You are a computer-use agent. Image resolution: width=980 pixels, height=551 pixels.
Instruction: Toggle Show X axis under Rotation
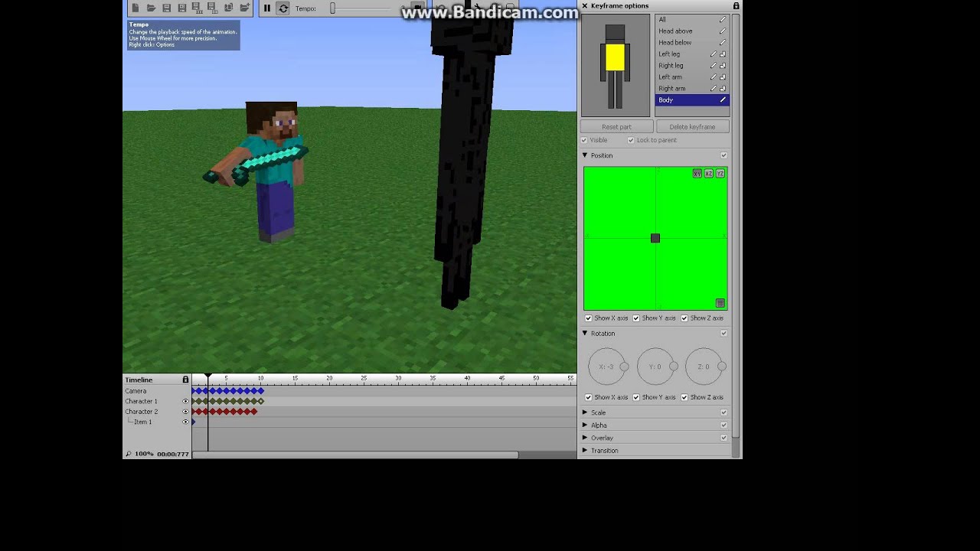click(588, 397)
